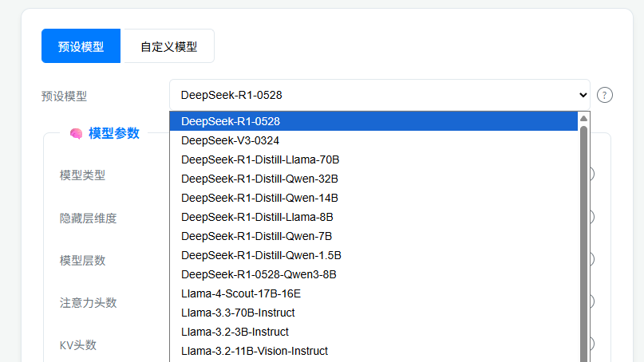This screenshot has height=362, width=644.
Task: Pick Llama-3.2-3B-Instruct model
Action: 373,332
